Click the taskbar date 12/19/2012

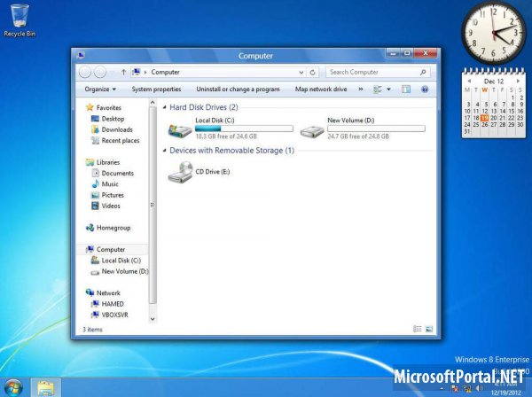click(x=505, y=393)
